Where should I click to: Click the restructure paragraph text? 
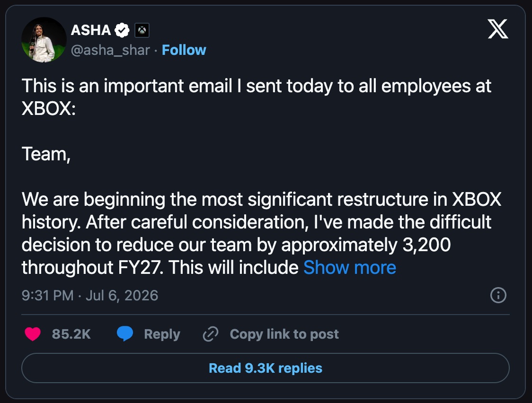pos(261,233)
